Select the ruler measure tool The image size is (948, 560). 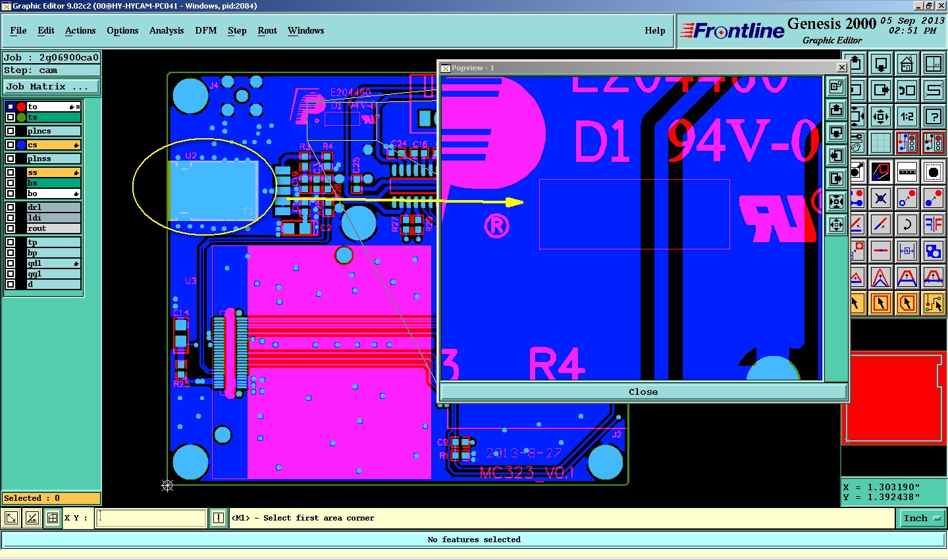907,172
